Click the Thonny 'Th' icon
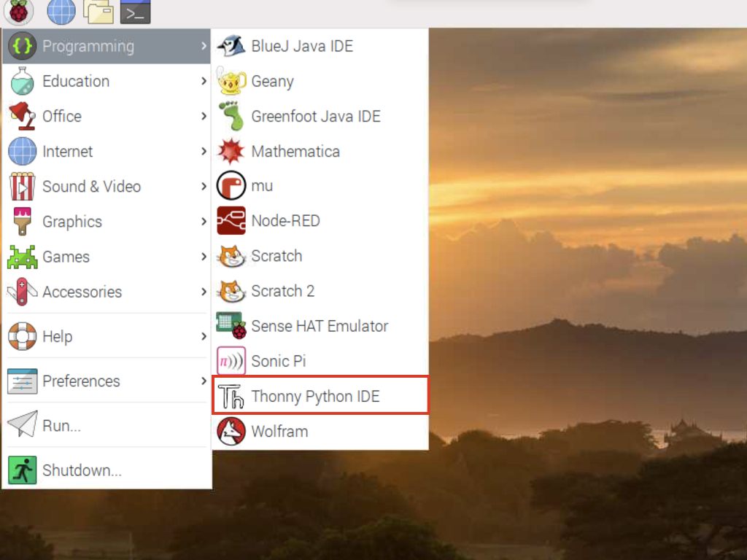 coord(231,396)
